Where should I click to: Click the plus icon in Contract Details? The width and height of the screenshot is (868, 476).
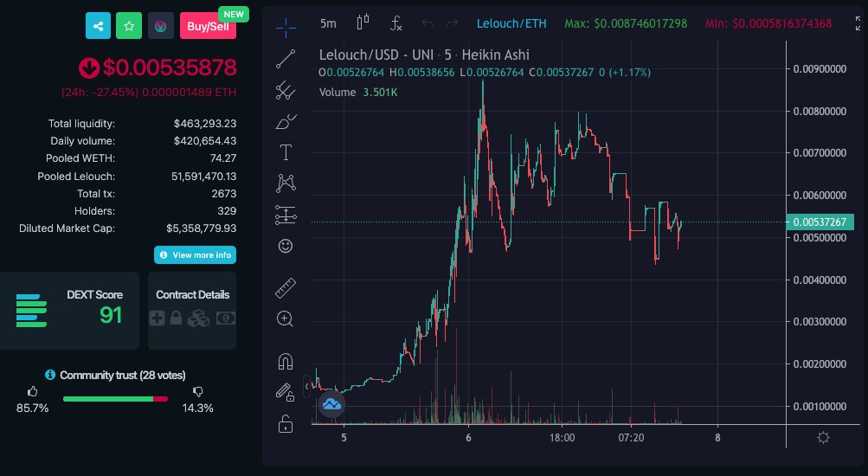pyautogui.click(x=158, y=318)
